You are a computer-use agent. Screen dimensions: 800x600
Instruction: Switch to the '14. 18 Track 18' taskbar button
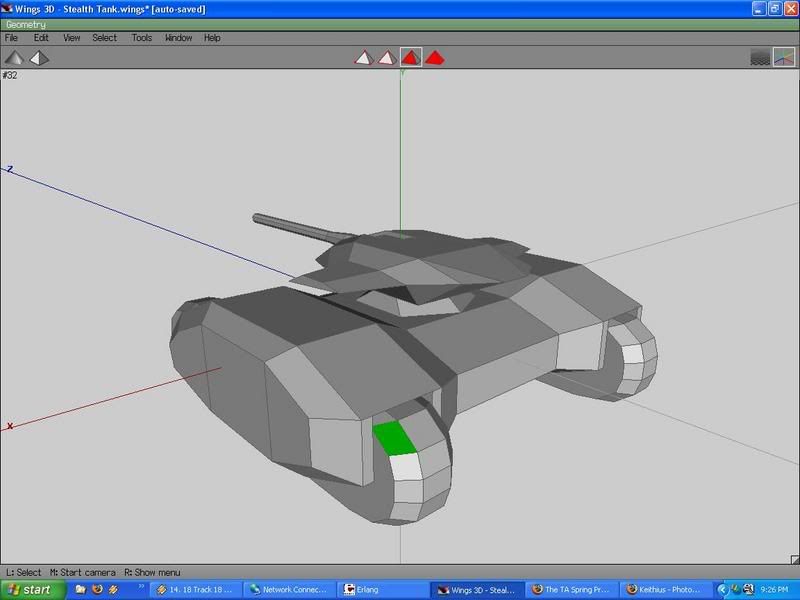pos(196,590)
